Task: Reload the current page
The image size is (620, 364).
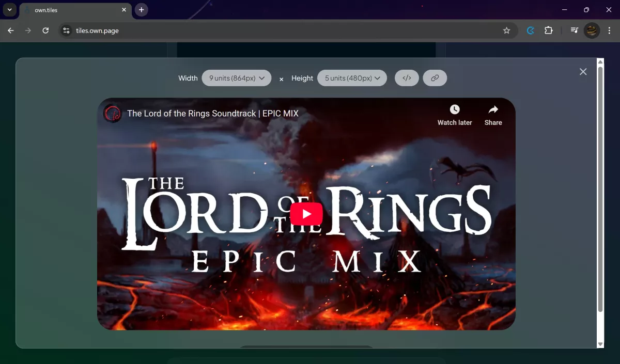Action: [45, 30]
